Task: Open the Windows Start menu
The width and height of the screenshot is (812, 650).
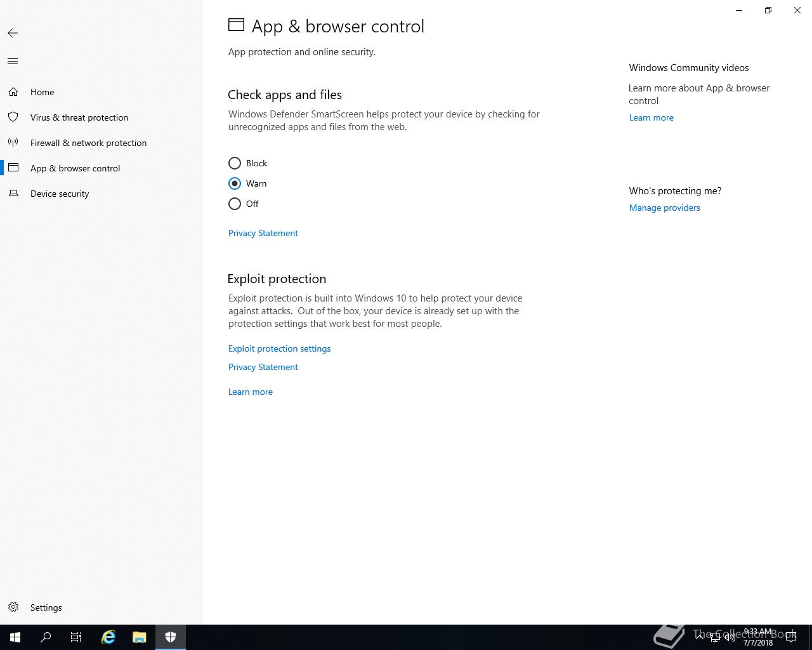Action: point(15,637)
